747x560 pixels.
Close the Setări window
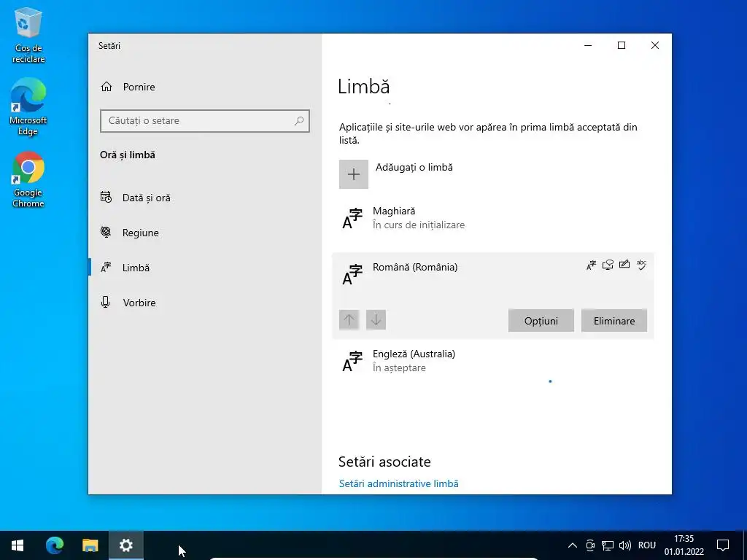point(655,45)
